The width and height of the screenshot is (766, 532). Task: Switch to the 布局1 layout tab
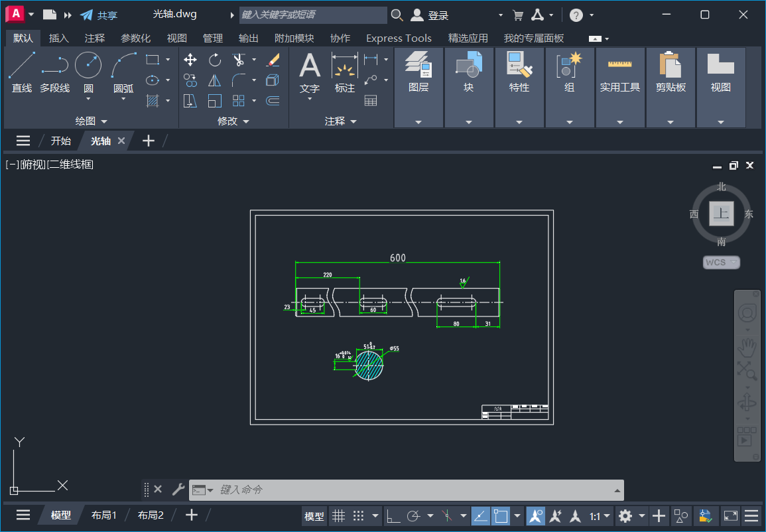103,515
